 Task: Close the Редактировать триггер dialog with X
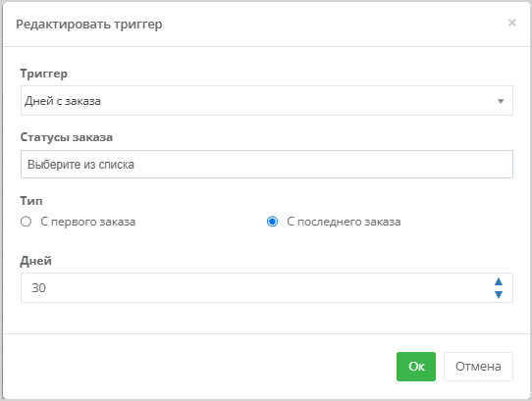(511, 23)
